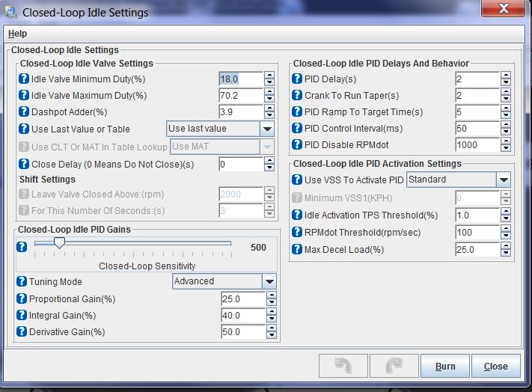Image resolution: width=532 pixels, height=392 pixels.
Task: Open help for PID Delay
Action: coord(297,79)
